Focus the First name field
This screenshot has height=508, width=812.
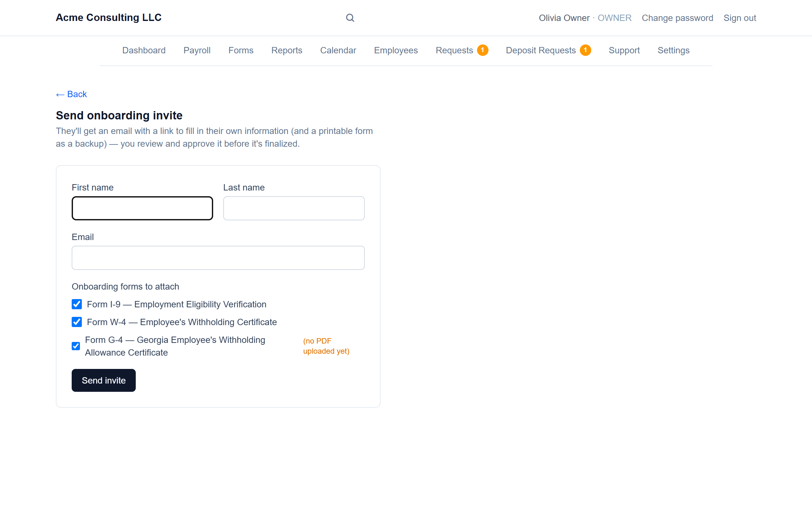[x=142, y=208]
